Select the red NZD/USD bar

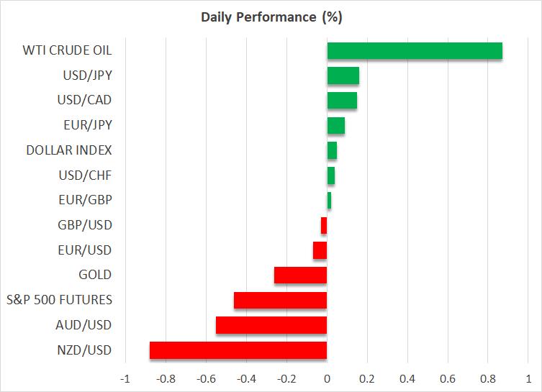click(238, 350)
